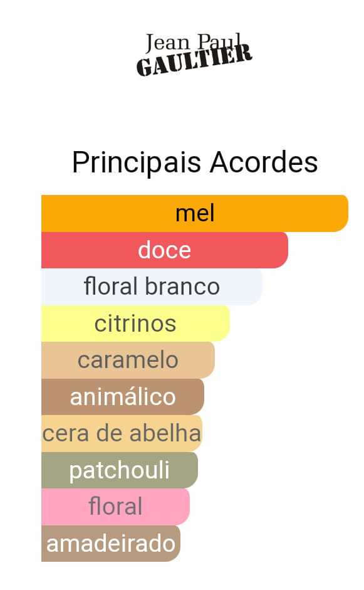
Task: Click the caramelo text label
Action: (128, 360)
